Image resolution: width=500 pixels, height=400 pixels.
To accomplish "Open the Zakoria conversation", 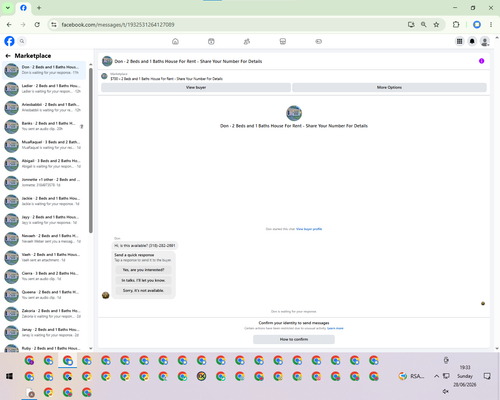I will pyautogui.click(x=44, y=313).
